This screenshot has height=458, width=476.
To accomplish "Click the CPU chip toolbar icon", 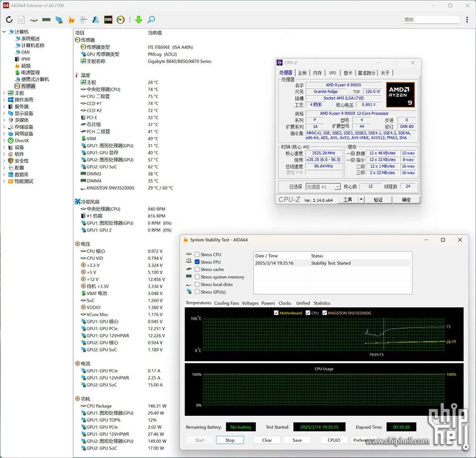I will pyautogui.click(x=34, y=20).
